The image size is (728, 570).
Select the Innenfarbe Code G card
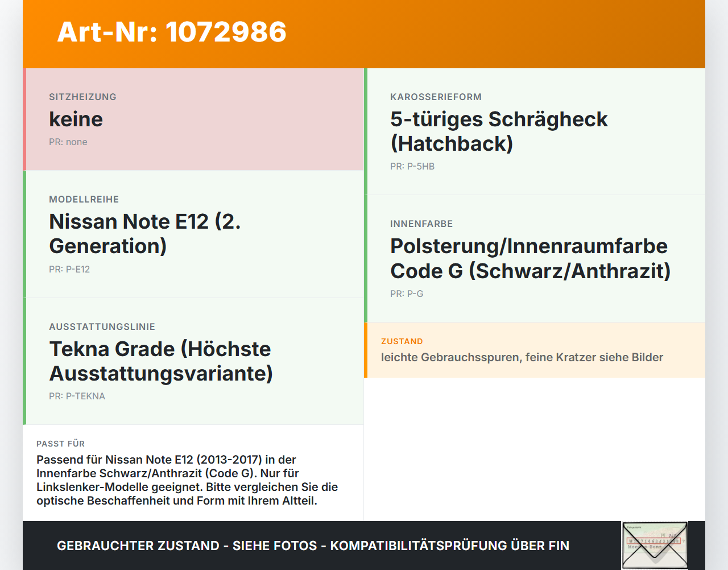pos(535,259)
